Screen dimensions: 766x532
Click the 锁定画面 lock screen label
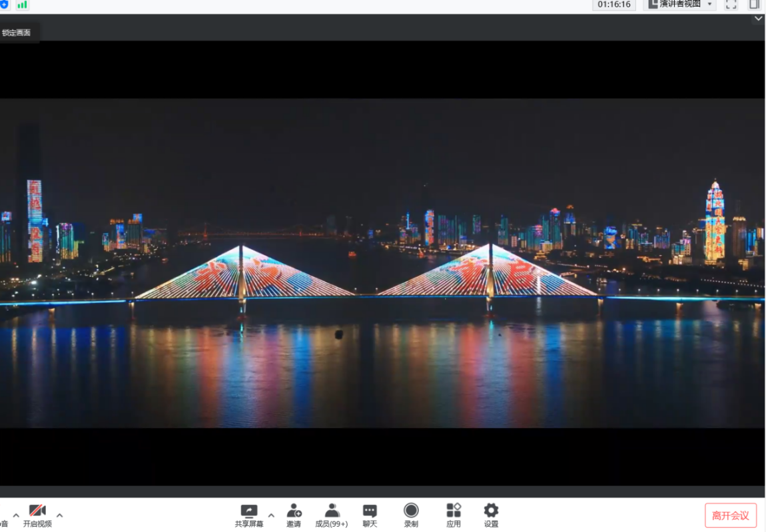[x=17, y=33]
